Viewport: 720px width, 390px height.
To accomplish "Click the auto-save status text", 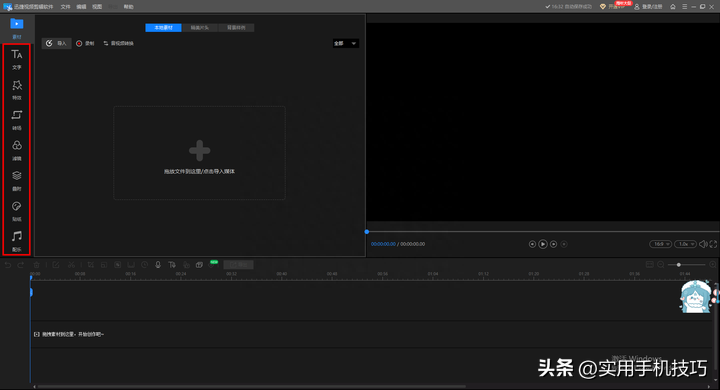I will click(568, 6).
